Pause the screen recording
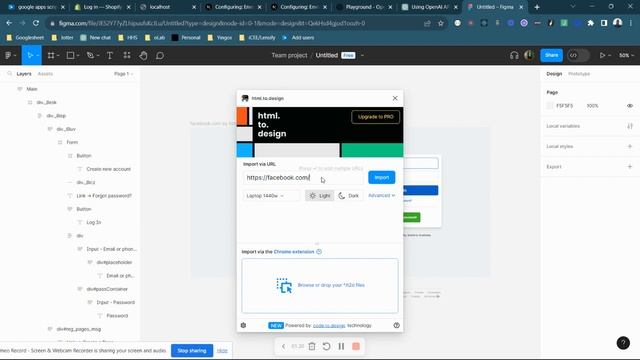The height and width of the screenshot is (360, 640). tap(341, 347)
